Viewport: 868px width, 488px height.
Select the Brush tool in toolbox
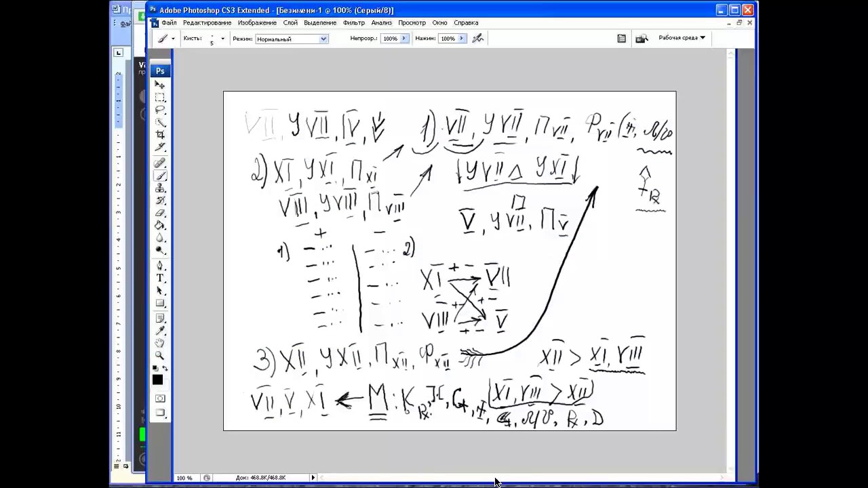click(160, 176)
